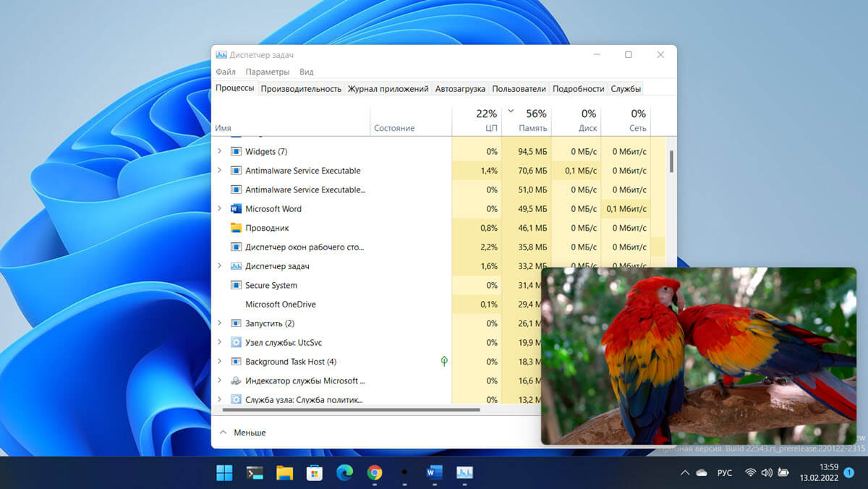The width and height of the screenshot is (868, 489).
Task: Expand the Microsoft Word process group
Action: (x=220, y=209)
